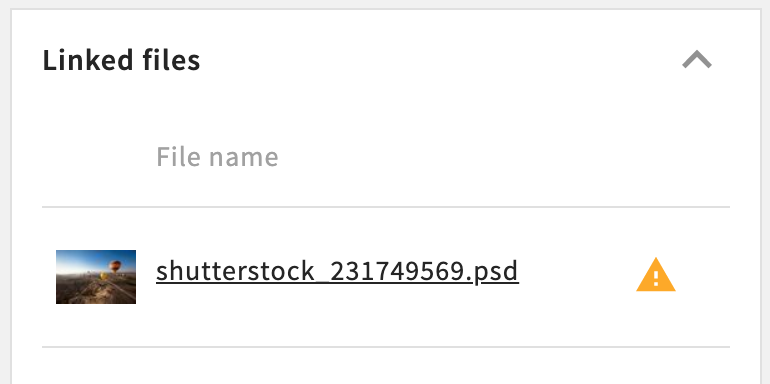
Task: Toggle the Linked files section with the caret icon
Action: pyautogui.click(x=697, y=60)
